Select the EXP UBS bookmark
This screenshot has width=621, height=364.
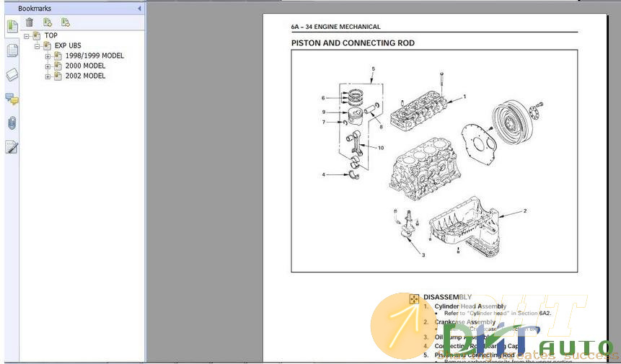(x=68, y=45)
